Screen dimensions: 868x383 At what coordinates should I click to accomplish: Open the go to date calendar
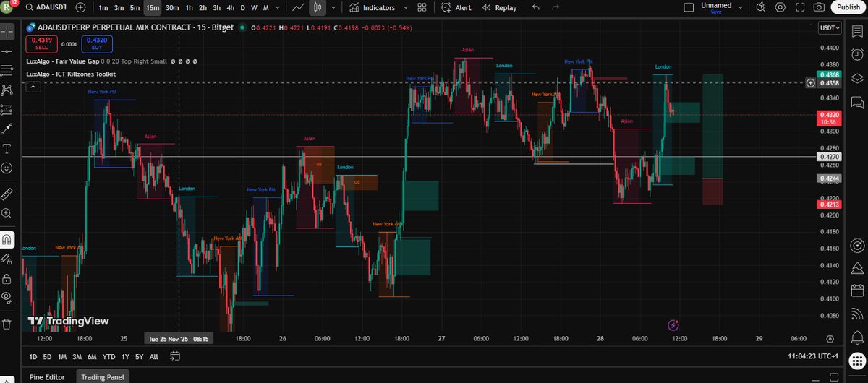[x=175, y=356]
